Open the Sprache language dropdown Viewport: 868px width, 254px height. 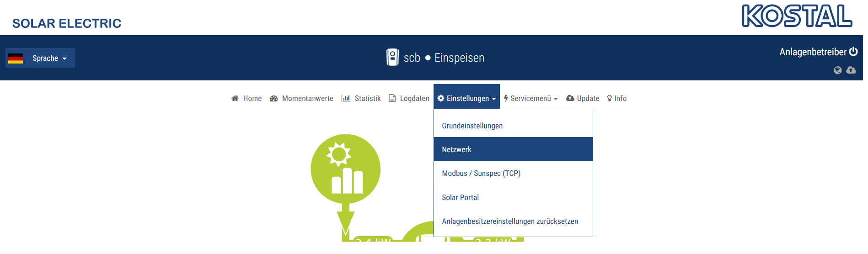coord(40,58)
